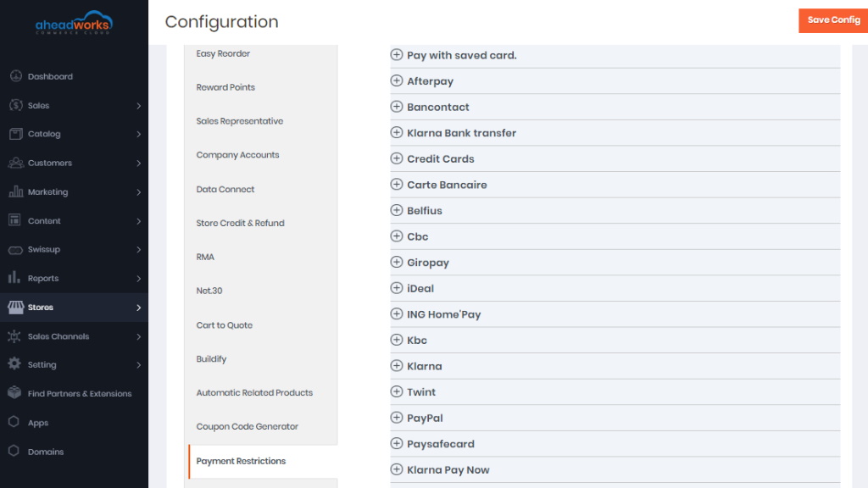This screenshot has width=868, height=488.
Task: Click the Marketing bar chart icon
Action: tap(15, 191)
